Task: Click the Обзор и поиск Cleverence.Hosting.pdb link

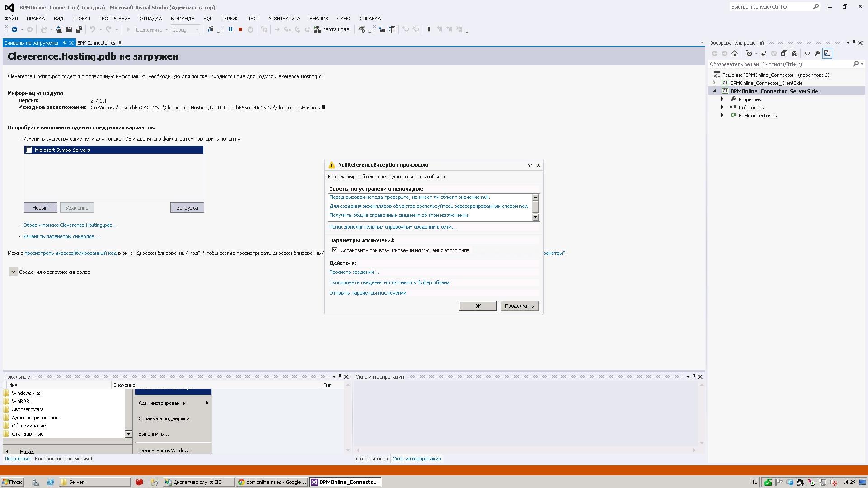Action: click(x=70, y=225)
